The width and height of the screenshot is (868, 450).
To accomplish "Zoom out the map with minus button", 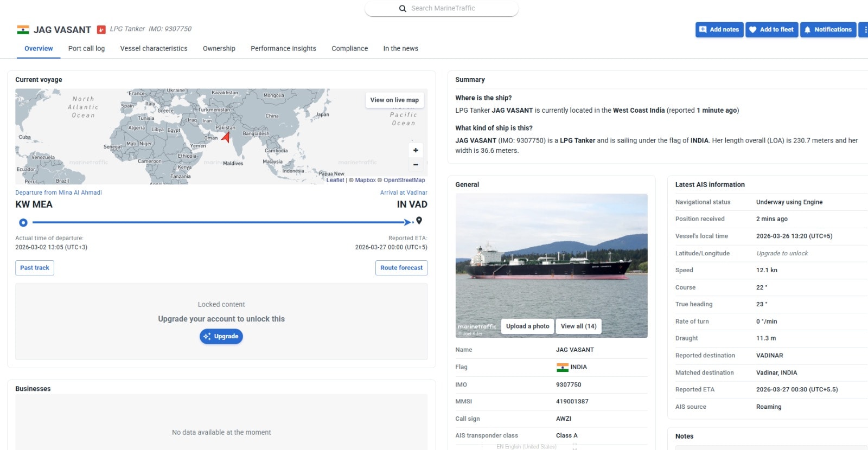I will (416, 164).
